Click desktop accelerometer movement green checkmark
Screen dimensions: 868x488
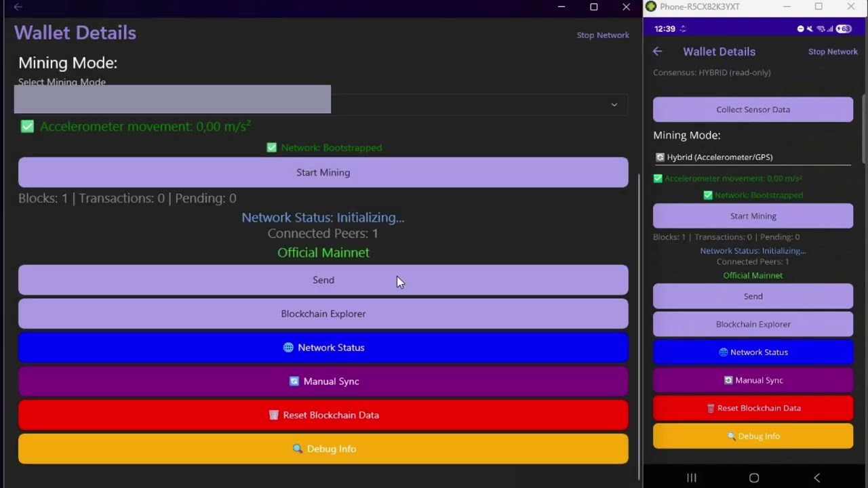click(x=27, y=126)
